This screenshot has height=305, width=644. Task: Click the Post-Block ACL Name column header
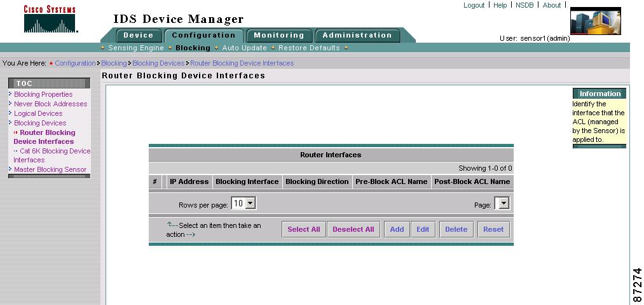(x=472, y=181)
